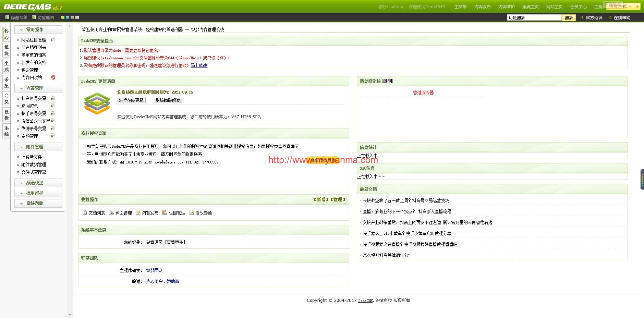Viewport: 644px width, 318px height.
Task: Click the speaker icon beside 官方论坛
Action: pyautogui.click(x=582, y=17)
